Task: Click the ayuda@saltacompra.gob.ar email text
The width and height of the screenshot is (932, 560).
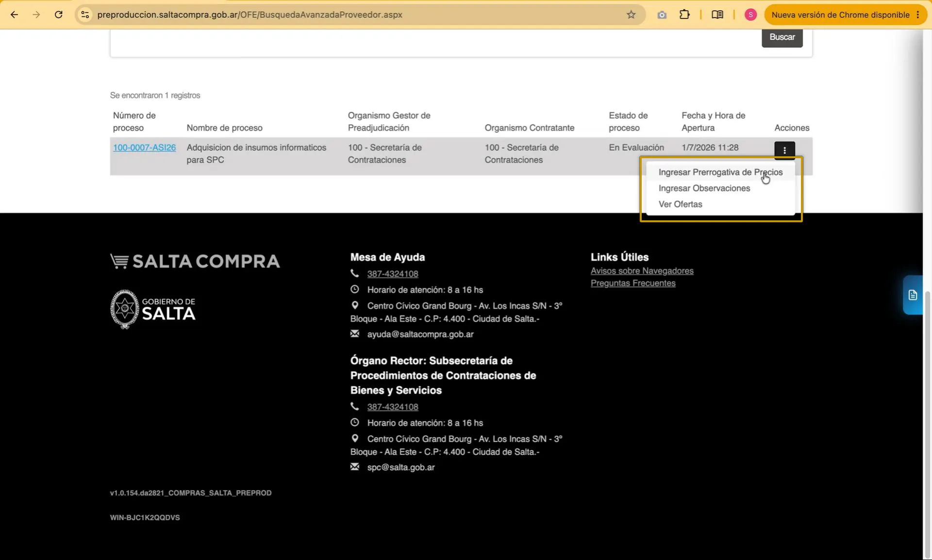Action: point(420,334)
